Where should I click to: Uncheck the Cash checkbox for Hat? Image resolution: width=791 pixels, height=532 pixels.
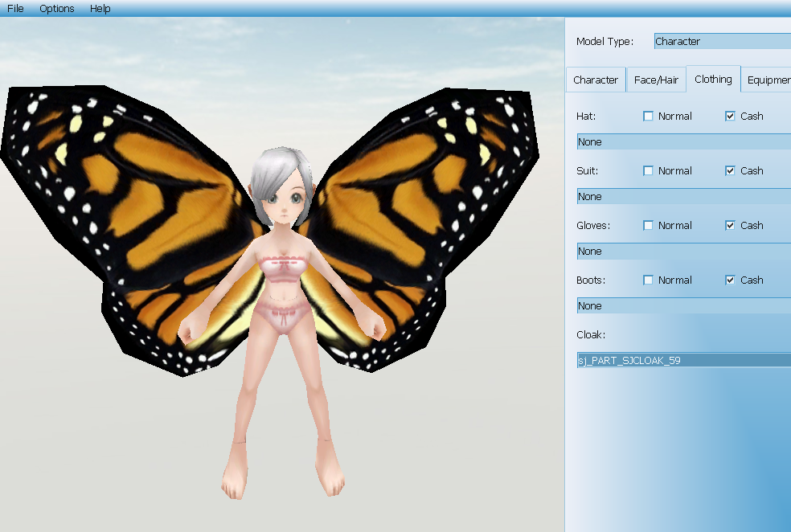click(x=731, y=117)
